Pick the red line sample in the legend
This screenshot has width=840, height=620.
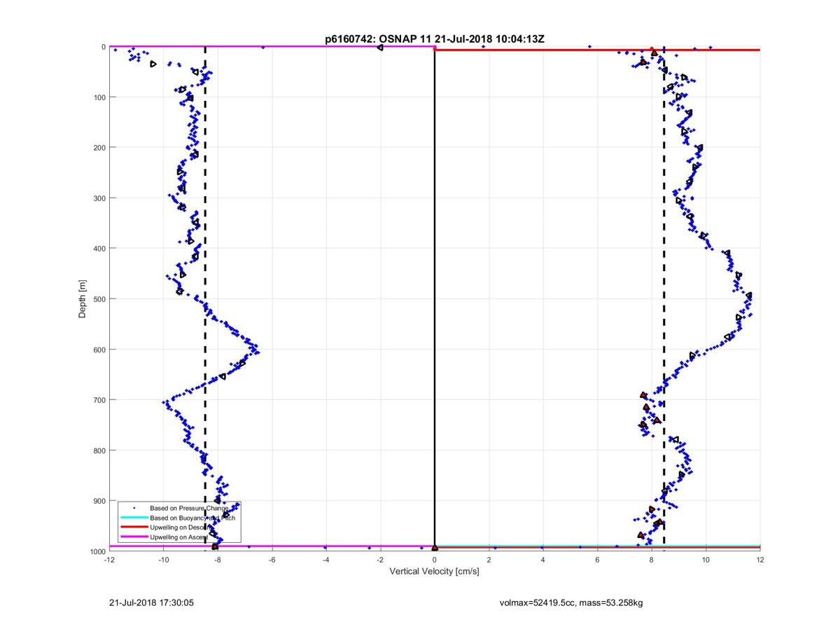[x=134, y=527]
